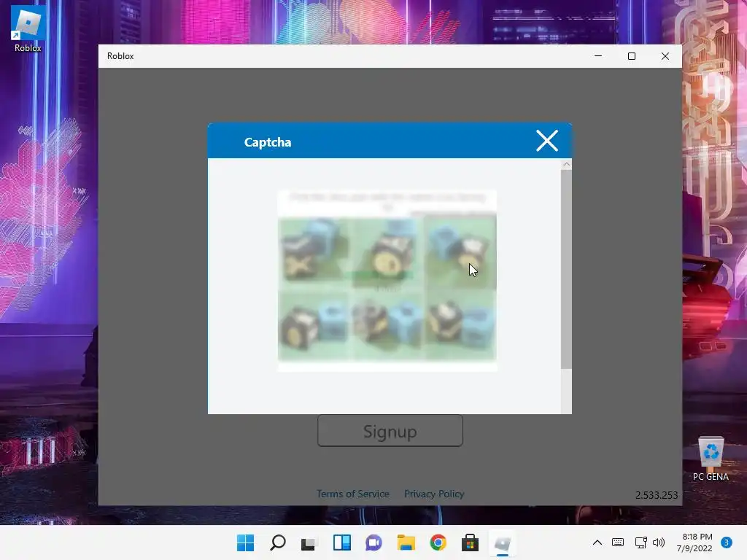Select the top-middle captcha dice image

(387, 252)
